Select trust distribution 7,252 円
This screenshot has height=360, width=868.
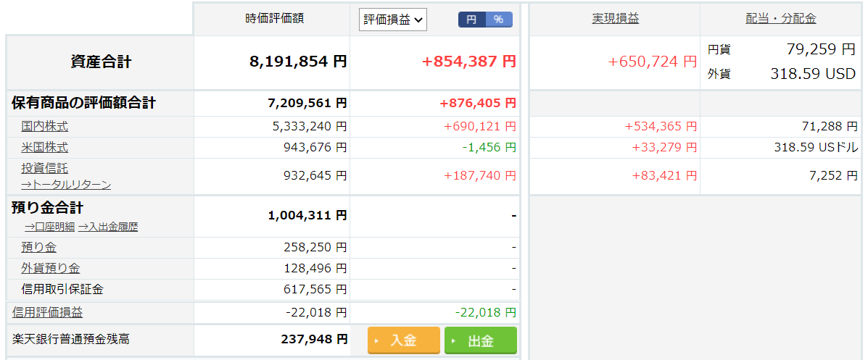pos(833,176)
